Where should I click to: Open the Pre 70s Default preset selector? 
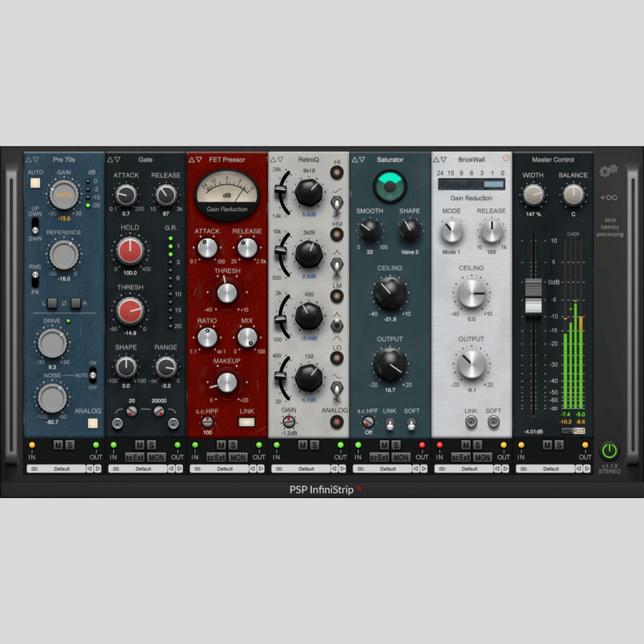[56, 469]
